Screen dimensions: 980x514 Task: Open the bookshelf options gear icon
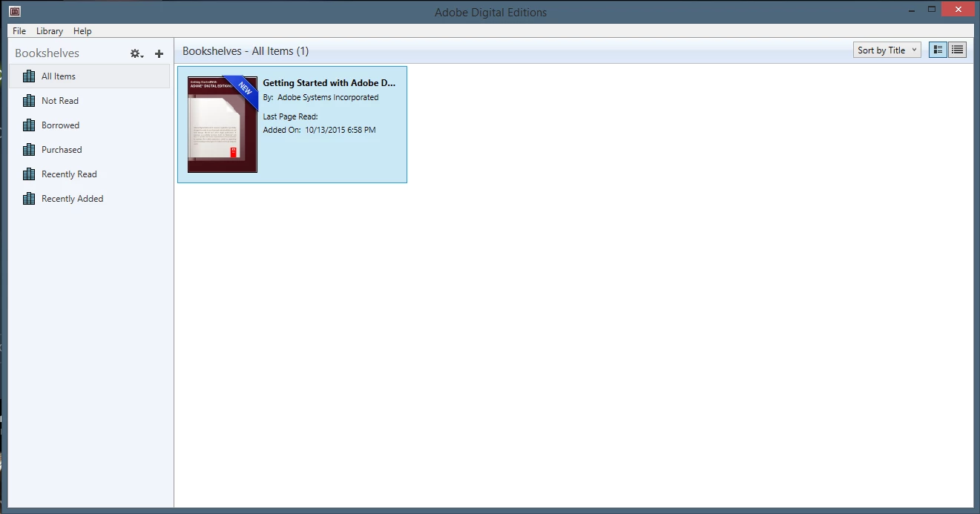point(137,53)
